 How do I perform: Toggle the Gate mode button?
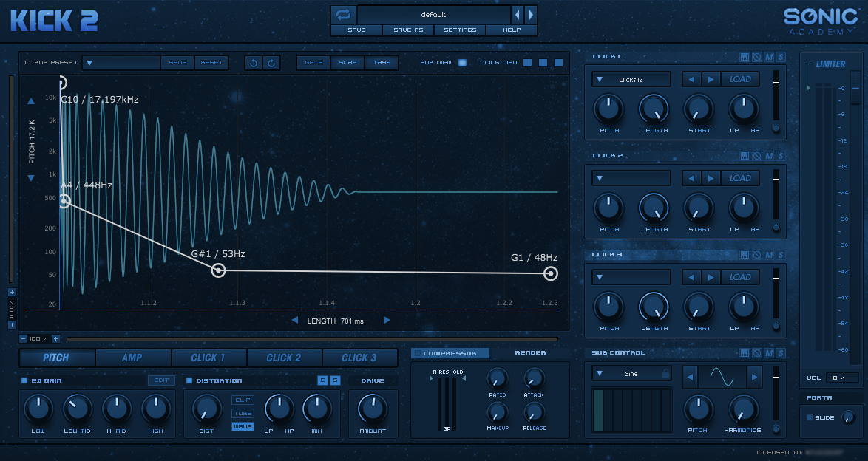[313, 63]
